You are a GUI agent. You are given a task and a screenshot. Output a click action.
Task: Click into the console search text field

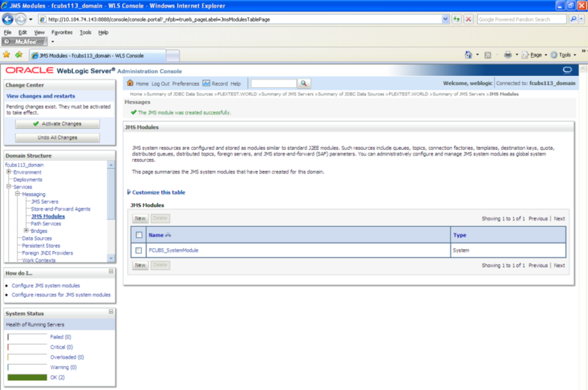click(274, 83)
